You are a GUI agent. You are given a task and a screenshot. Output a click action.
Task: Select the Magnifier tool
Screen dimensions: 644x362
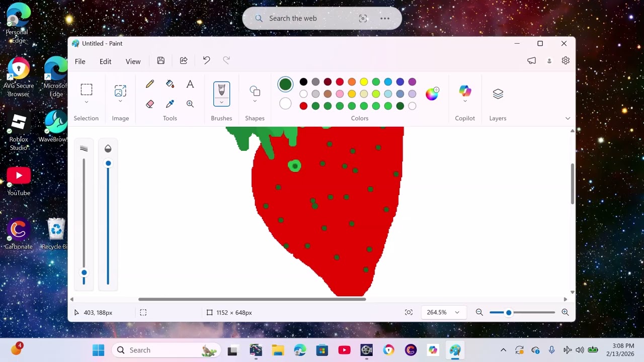(x=190, y=104)
